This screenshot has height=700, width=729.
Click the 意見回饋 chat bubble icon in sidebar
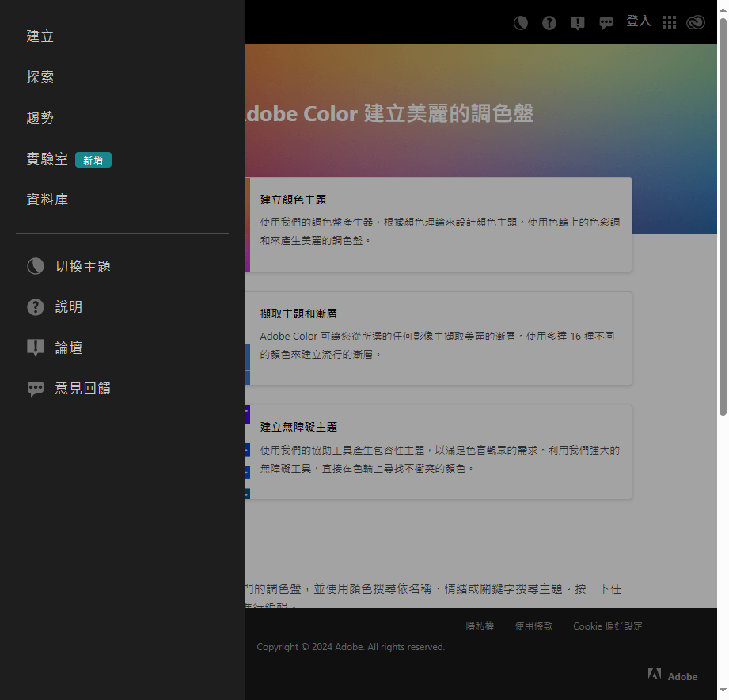[x=36, y=388]
